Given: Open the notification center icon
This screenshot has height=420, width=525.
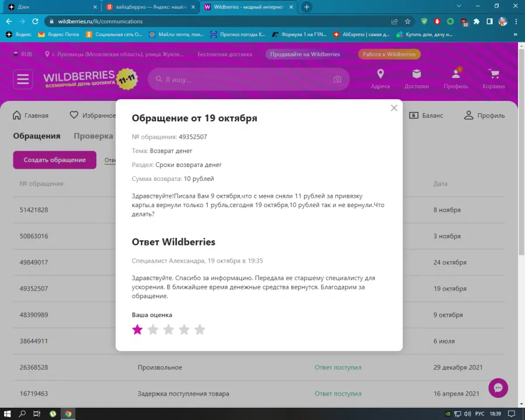Looking at the screenshot, I should tap(511, 414).
